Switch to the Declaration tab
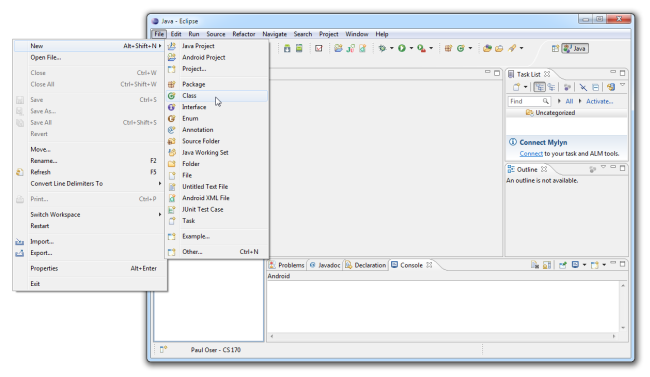 coord(365,265)
